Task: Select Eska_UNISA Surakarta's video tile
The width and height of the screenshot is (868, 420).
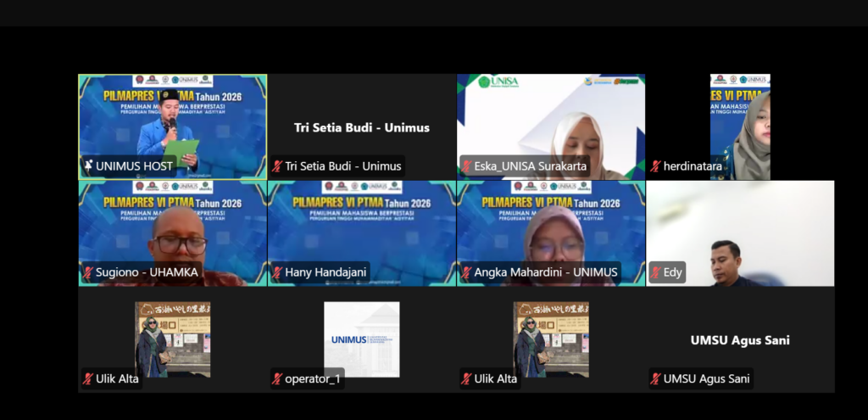Action: click(x=551, y=127)
